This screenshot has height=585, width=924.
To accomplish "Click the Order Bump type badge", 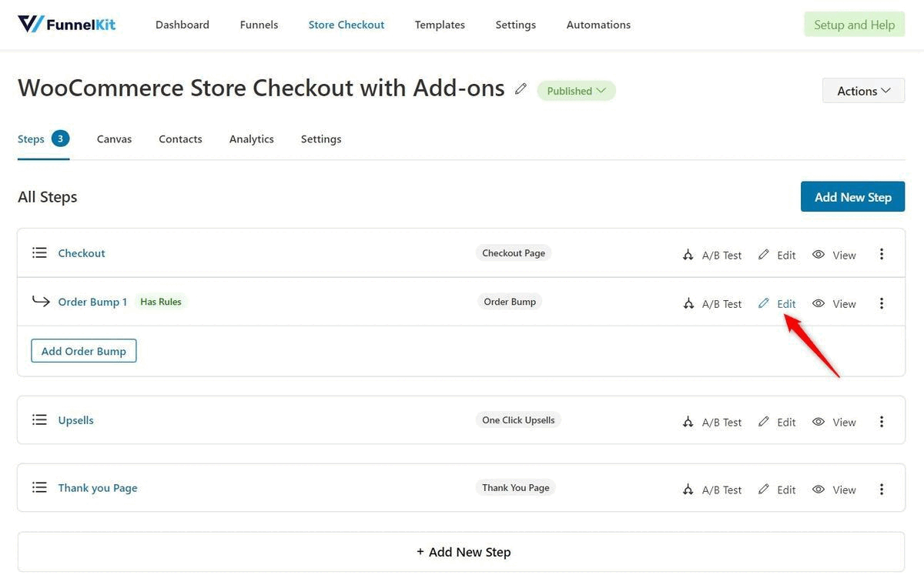I will 510,302.
